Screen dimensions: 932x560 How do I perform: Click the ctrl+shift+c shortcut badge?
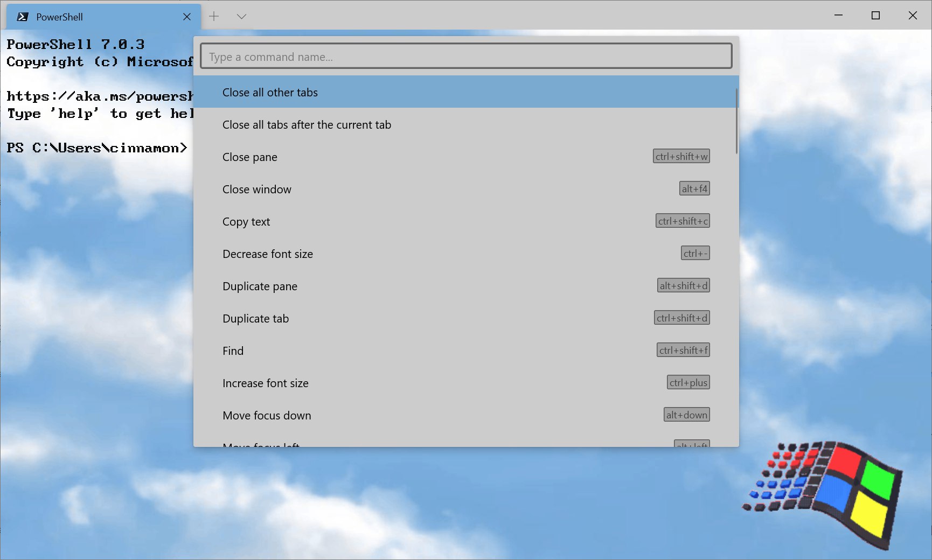click(x=683, y=221)
